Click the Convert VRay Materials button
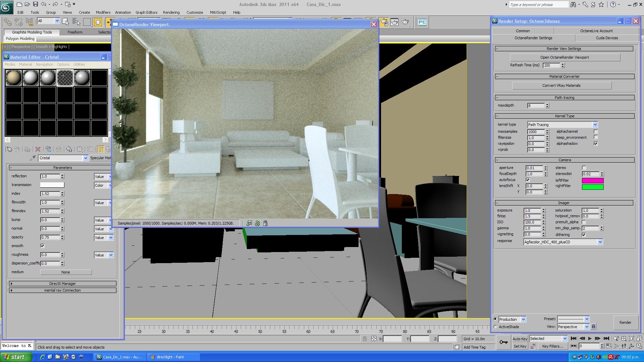 [561, 85]
